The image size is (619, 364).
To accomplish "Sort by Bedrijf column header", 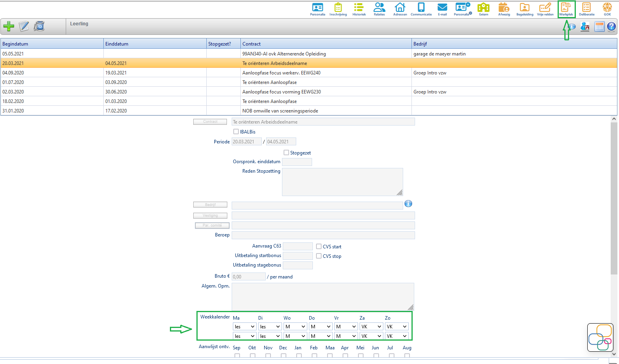I will [514, 44].
